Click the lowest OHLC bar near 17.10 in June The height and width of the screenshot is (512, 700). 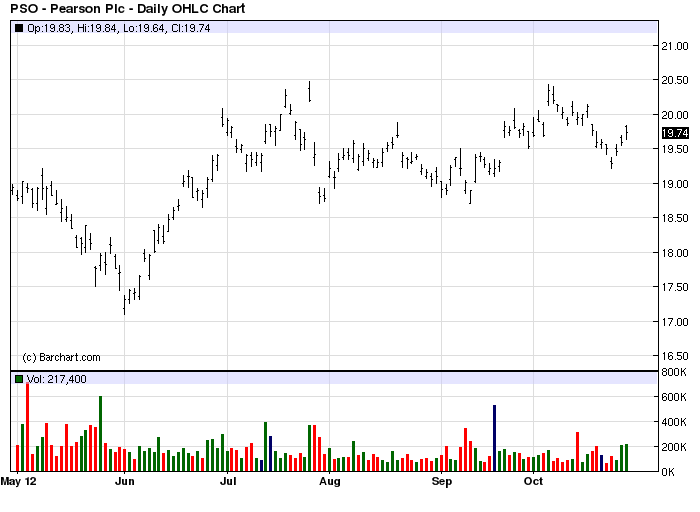tap(125, 305)
